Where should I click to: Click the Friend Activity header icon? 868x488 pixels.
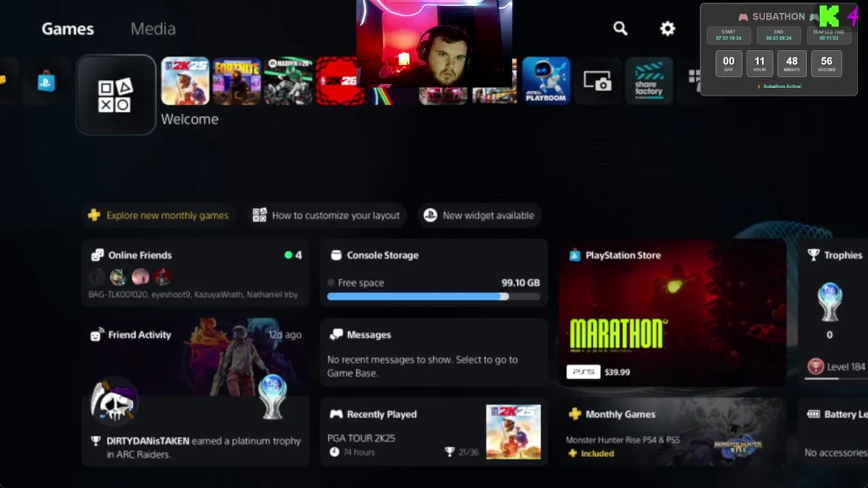[x=98, y=335]
